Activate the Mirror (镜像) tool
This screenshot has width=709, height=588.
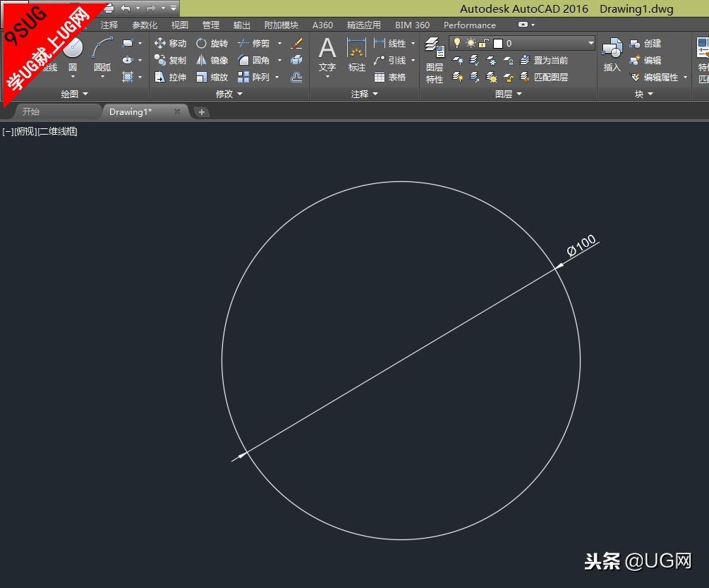212,61
